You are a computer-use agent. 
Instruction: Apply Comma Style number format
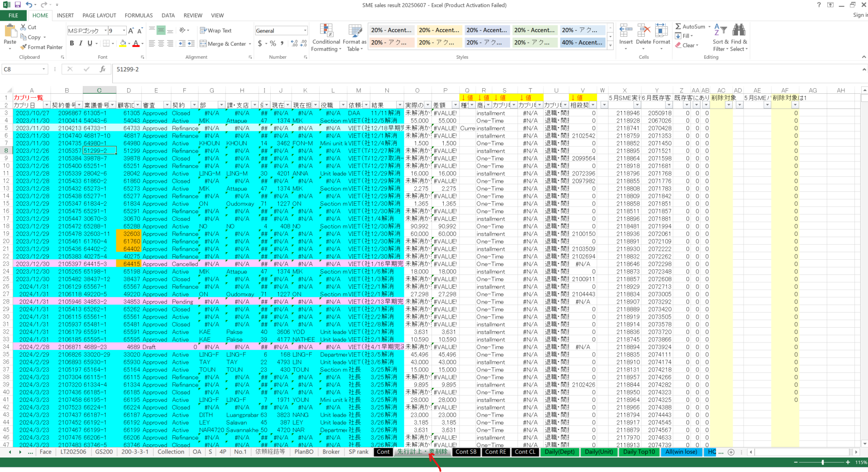pyautogui.click(x=282, y=43)
